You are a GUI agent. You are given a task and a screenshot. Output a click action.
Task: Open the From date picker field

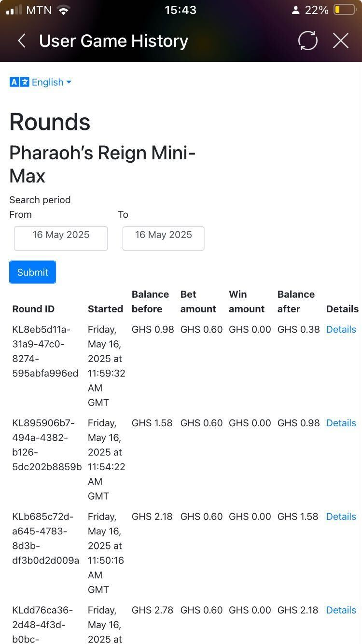(x=61, y=238)
